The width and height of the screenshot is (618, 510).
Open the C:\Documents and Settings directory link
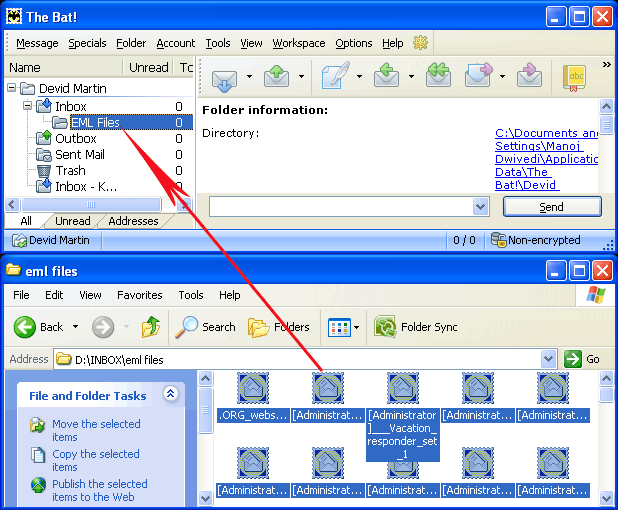point(546,159)
